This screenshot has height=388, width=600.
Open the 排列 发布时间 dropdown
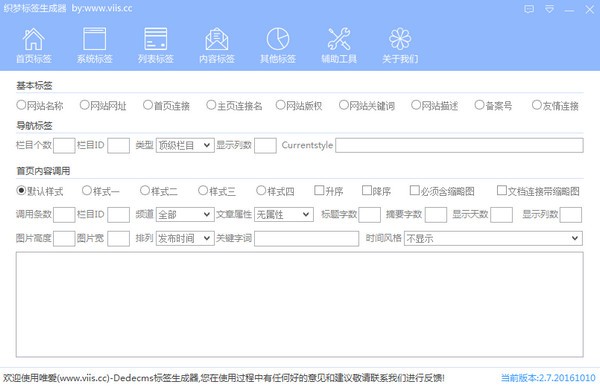pos(185,238)
